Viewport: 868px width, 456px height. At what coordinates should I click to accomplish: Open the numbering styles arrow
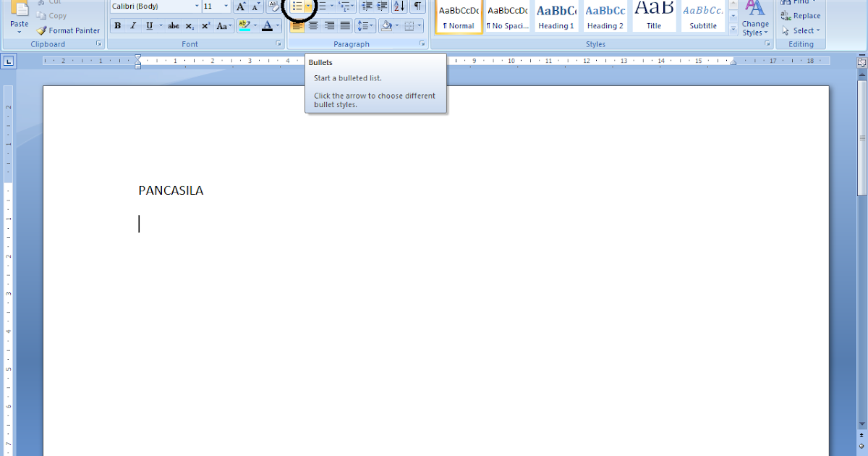pyautogui.click(x=332, y=7)
